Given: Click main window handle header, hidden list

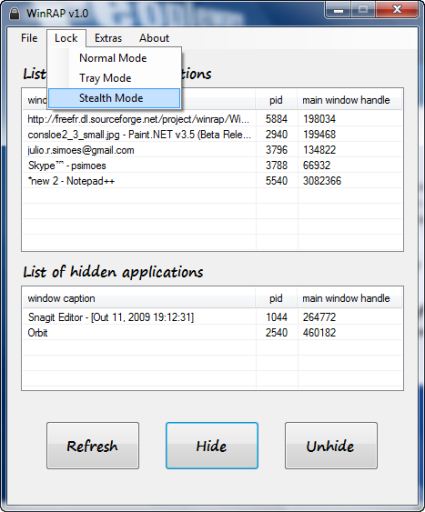Looking at the screenshot, I should (349, 298).
